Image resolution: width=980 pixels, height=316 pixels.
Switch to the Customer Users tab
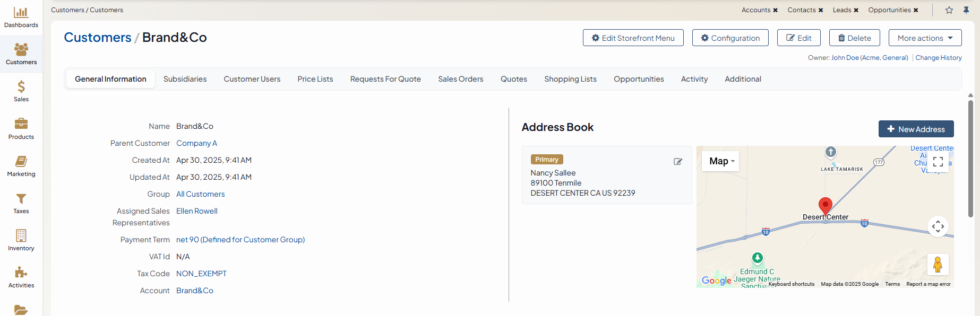(x=252, y=79)
